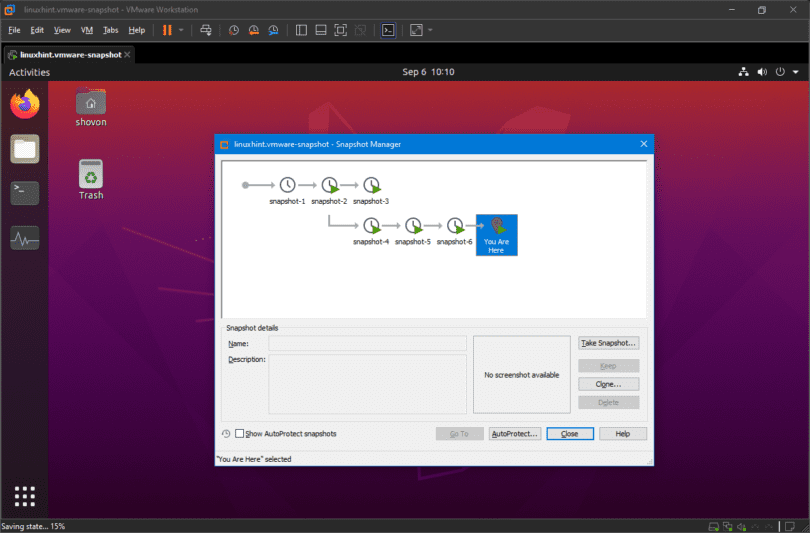The image size is (810, 533).
Task: Enter full screen mode icon
Action: click(x=340, y=30)
